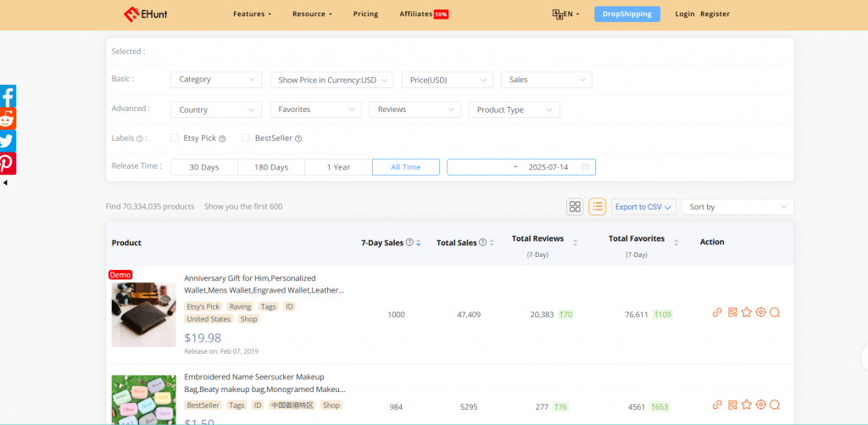
Task: Open the makeup bag product thumbnail
Action: (144, 400)
